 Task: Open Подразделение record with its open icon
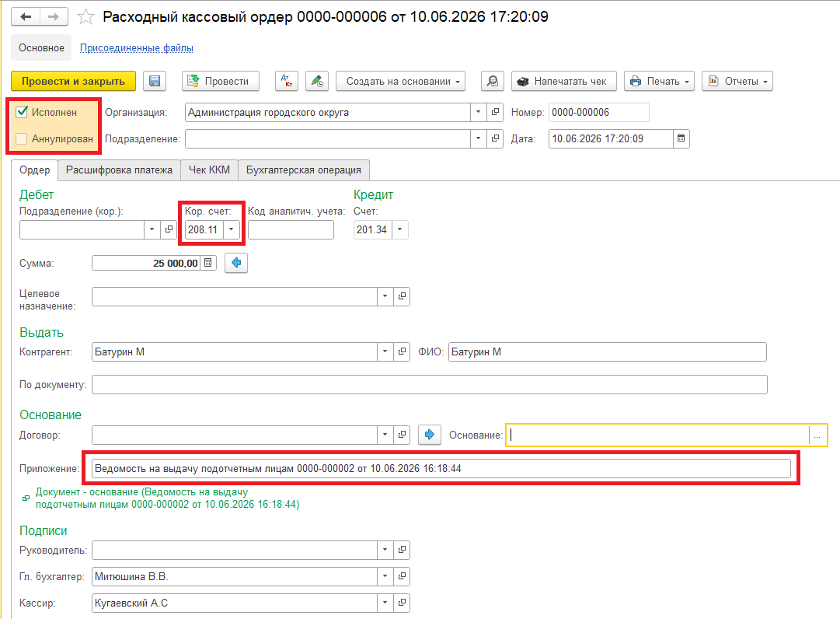(495, 138)
